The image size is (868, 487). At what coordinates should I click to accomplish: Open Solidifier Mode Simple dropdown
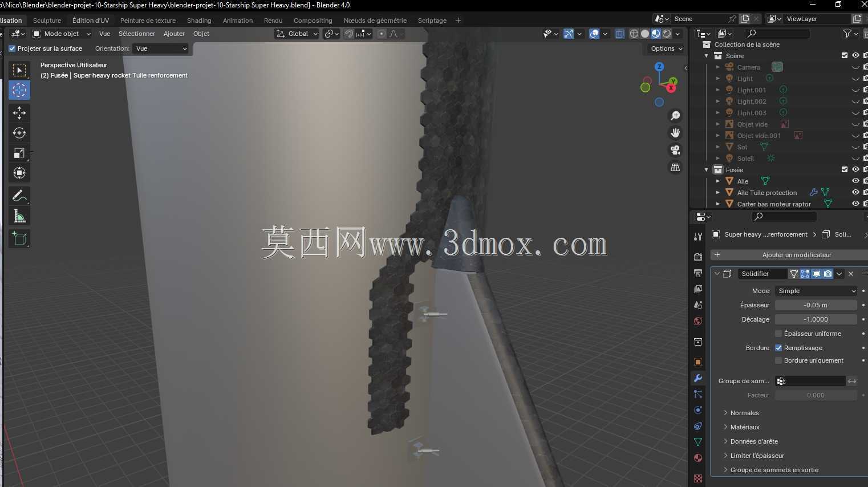point(816,291)
